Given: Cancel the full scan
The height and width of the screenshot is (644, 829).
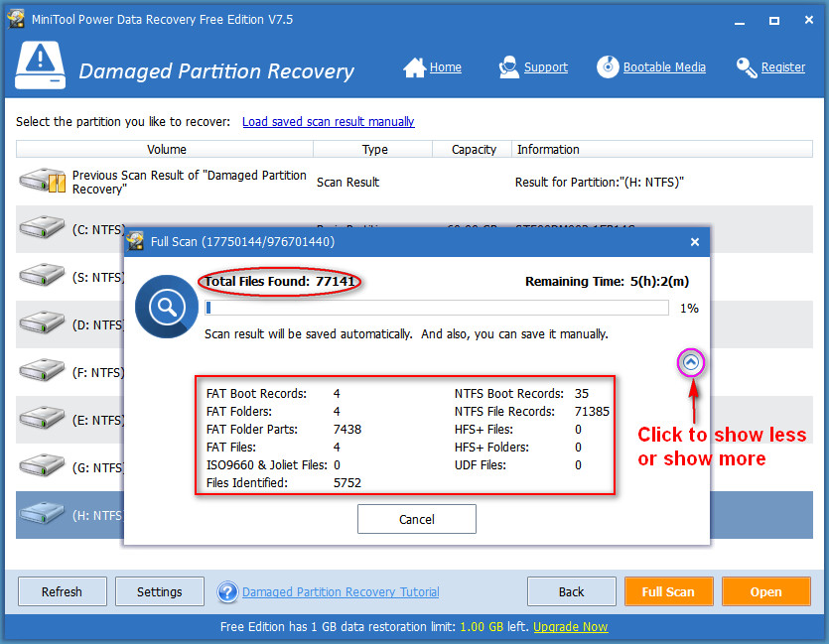Looking at the screenshot, I should (417, 519).
